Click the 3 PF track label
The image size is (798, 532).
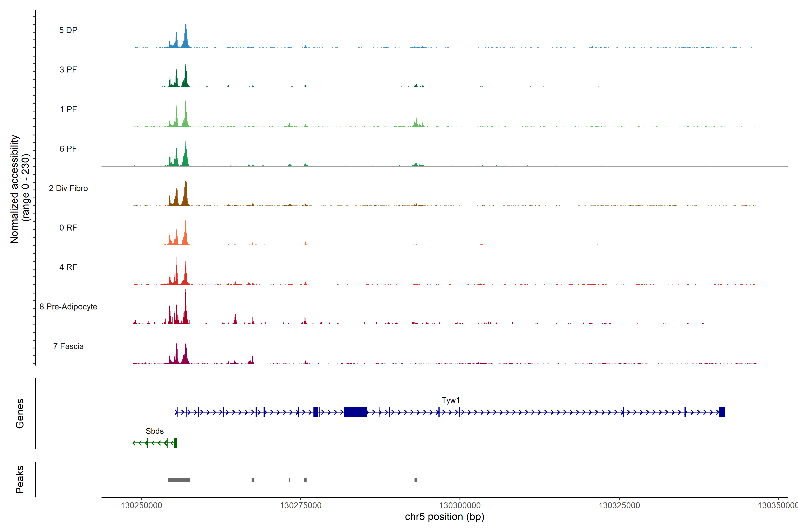68,70
